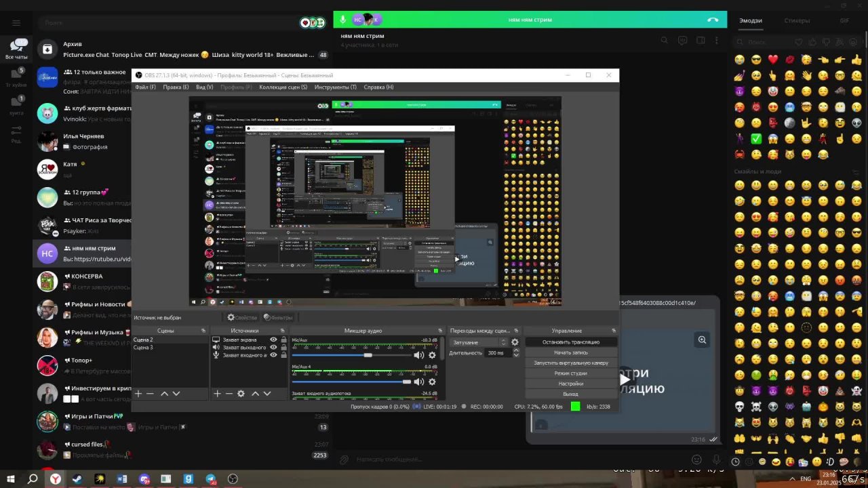Open the Архив archive chat folder icon

[x=47, y=49]
